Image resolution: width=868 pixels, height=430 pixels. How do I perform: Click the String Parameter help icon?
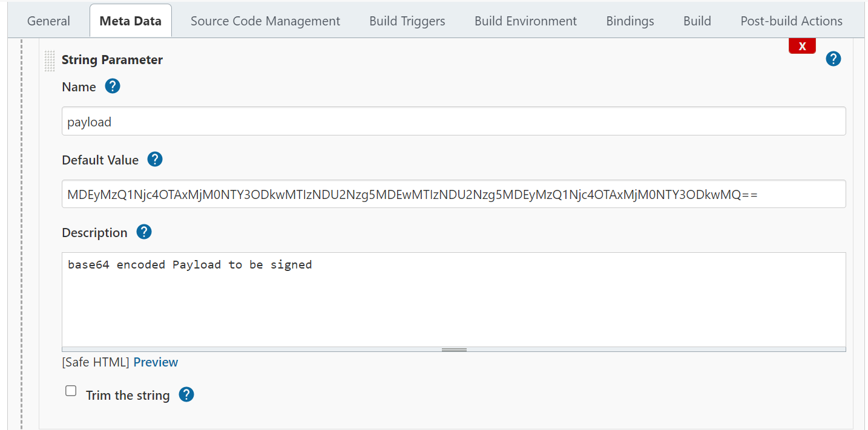(833, 59)
